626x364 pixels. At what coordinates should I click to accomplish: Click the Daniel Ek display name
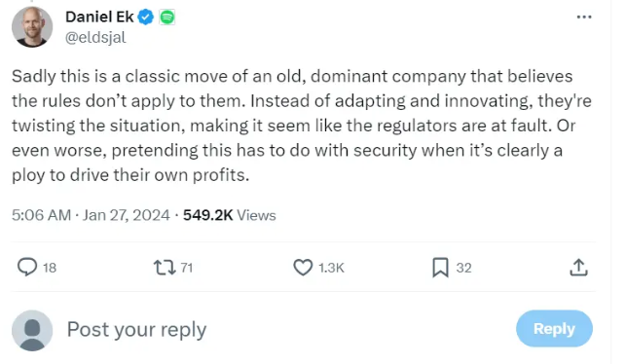tap(99, 17)
